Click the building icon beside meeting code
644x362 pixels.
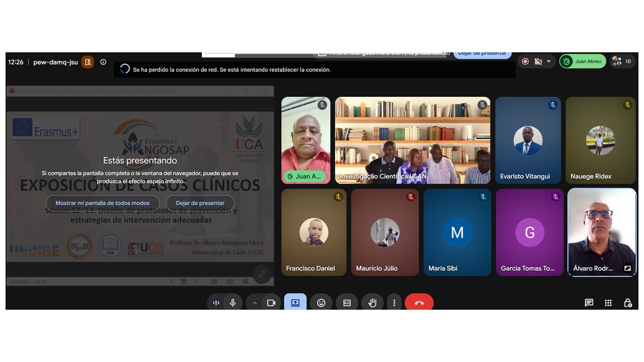(88, 62)
